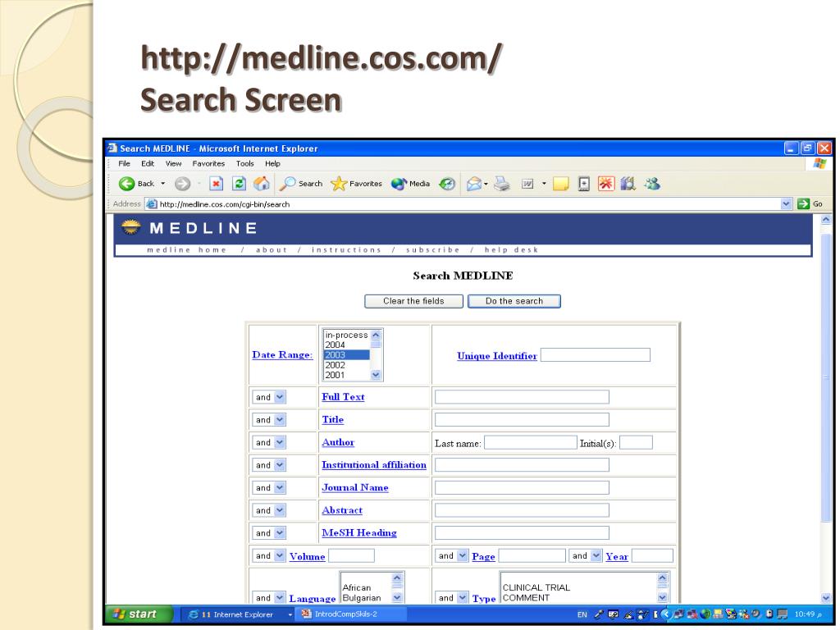Screen dimensions: 840x630
Task: Open the Search magnifier toolbar button
Action: [x=301, y=184]
